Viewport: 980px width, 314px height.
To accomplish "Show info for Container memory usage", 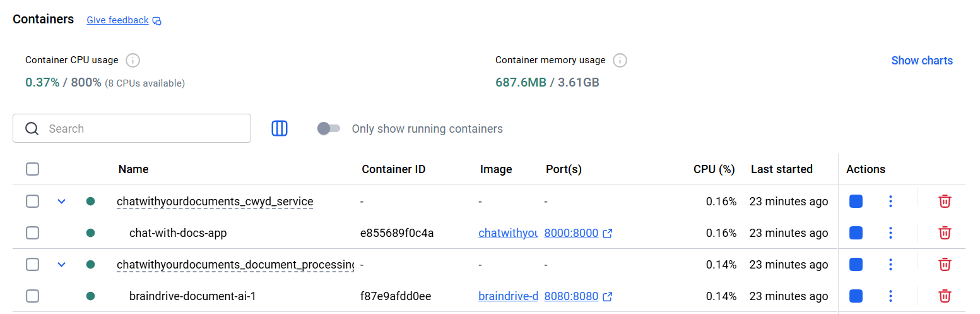I will click(620, 61).
